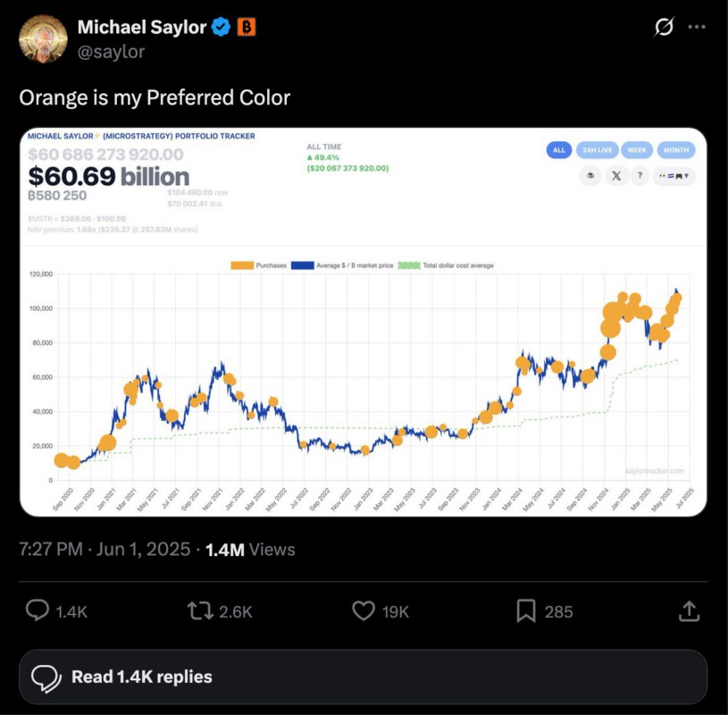The width and height of the screenshot is (728, 715).
Task: Open the Grok slash-circle icon
Action: 664,27
